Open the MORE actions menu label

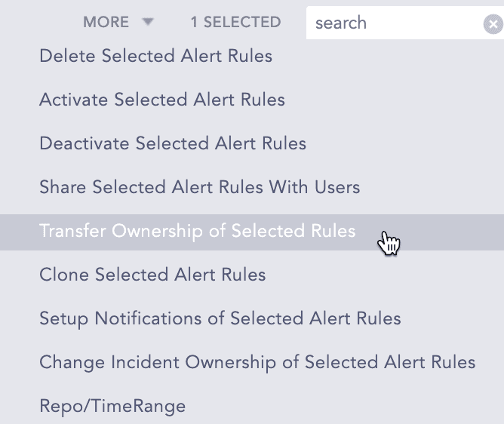click(106, 23)
